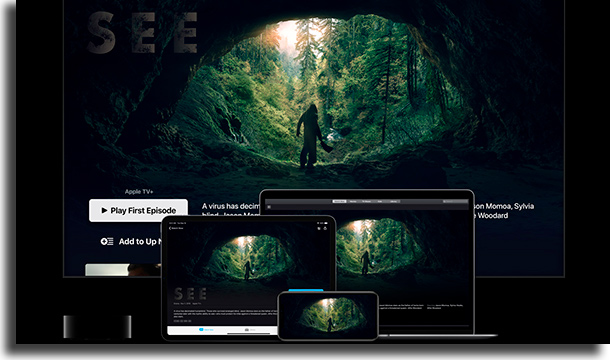This screenshot has height=360, width=610.
Task: Tap the Watch Now back link on iPad
Action: pyautogui.click(x=176, y=228)
